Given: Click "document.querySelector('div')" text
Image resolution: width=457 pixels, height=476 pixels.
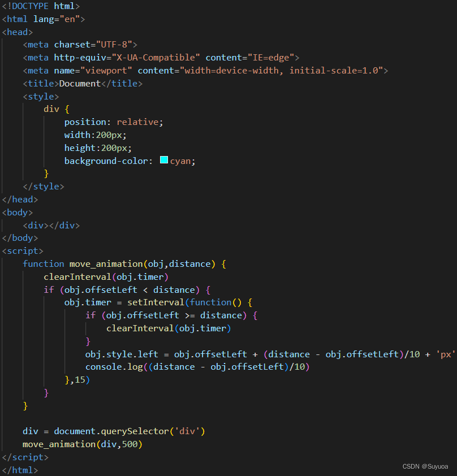Looking at the screenshot, I should click(130, 431).
